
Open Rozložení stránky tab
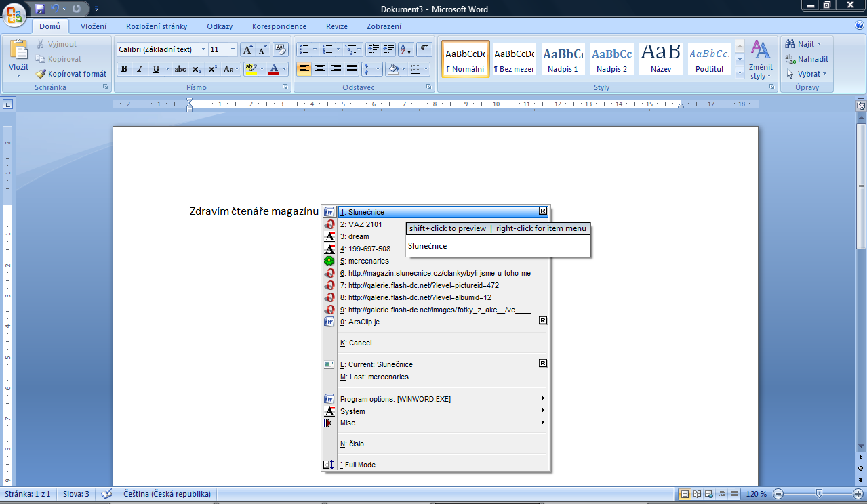coord(157,26)
